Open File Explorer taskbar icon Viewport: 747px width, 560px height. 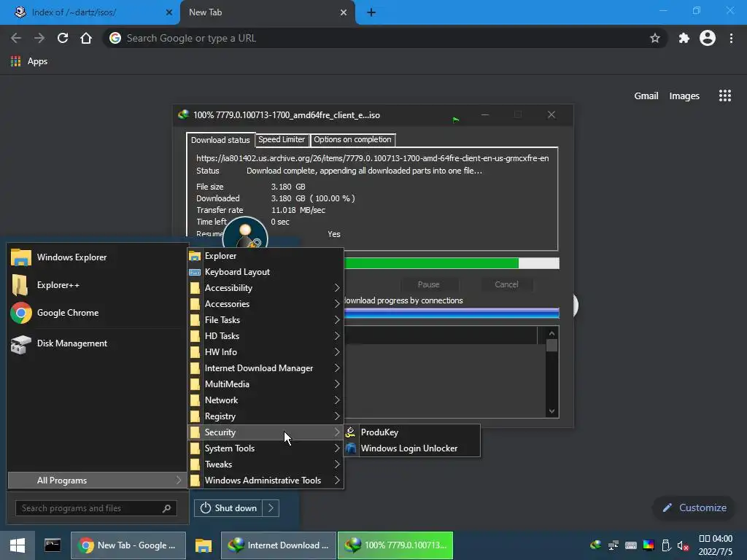(x=204, y=545)
